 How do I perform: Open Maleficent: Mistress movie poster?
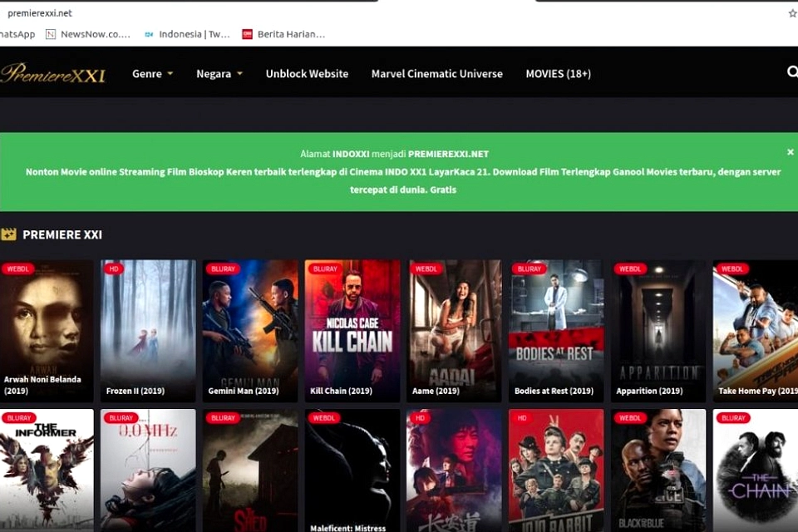click(352, 470)
